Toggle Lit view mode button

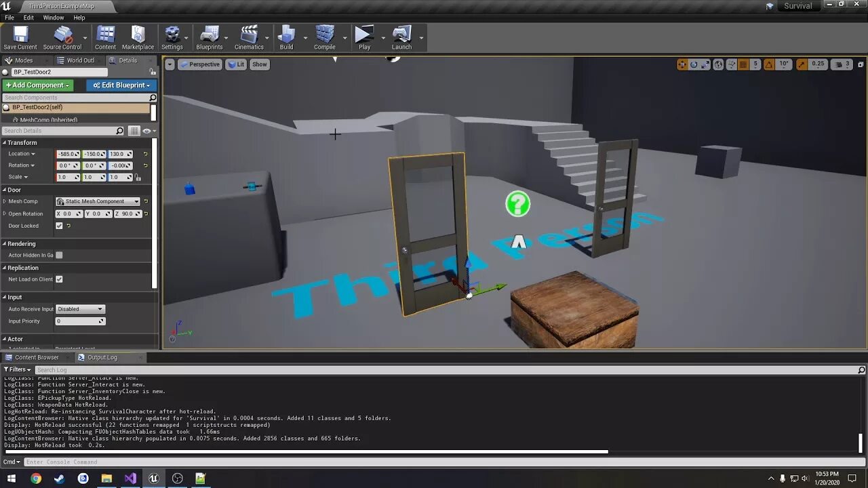236,64
